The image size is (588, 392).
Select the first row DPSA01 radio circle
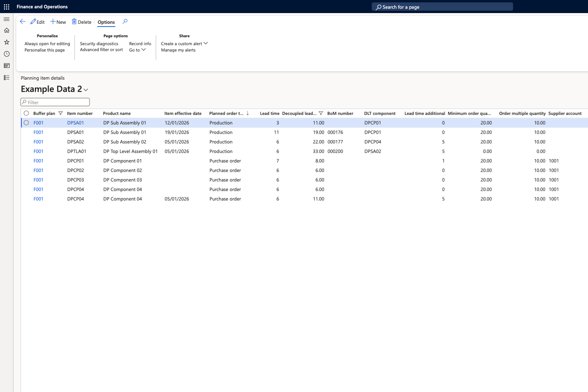[x=26, y=123]
